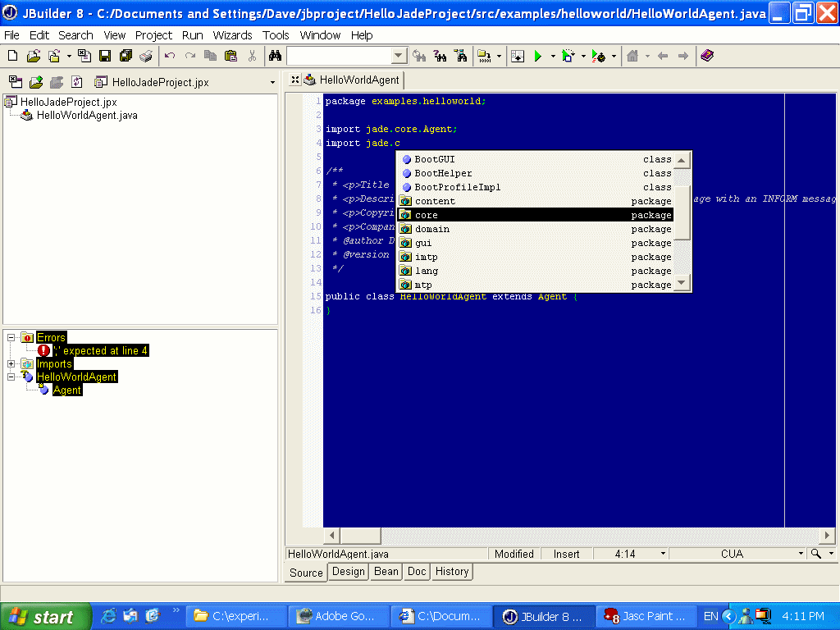Image resolution: width=840 pixels, height=630 pixels.
Task: Click the binoculars Find icon
Action: (276, 56)
